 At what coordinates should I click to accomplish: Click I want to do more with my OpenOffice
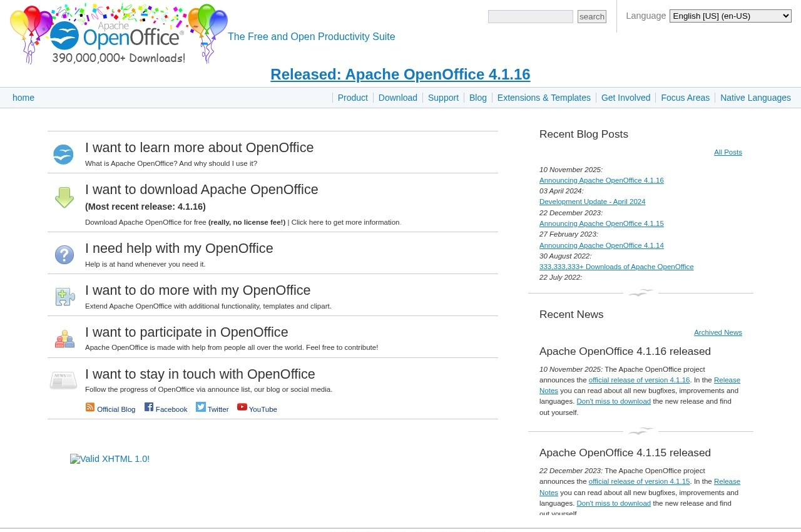(x=198, y=290)
